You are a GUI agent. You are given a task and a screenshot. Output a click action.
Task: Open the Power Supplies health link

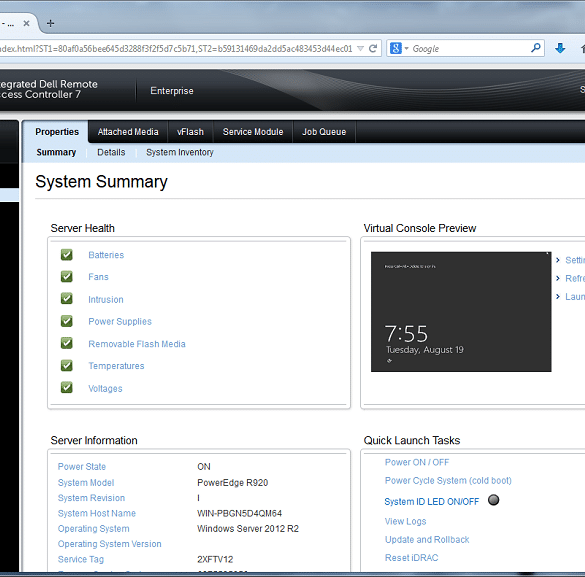tap(120, 322)
